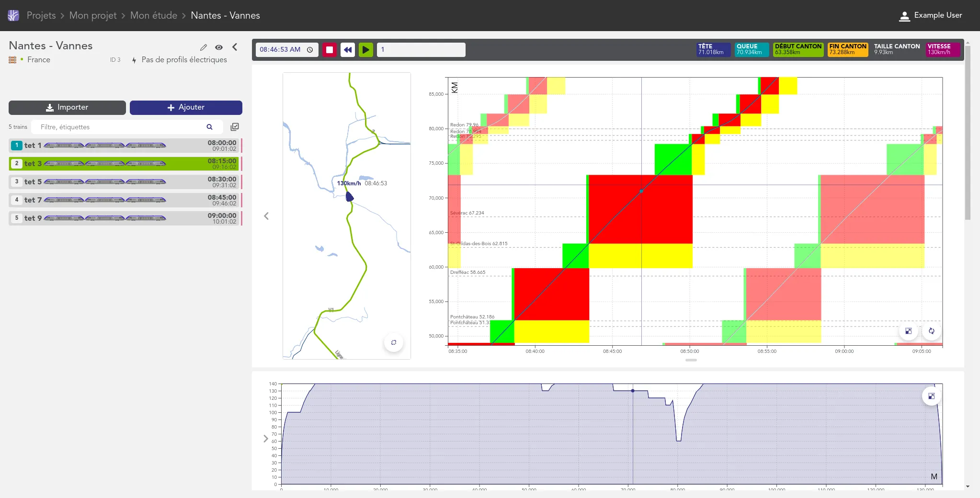Click the Importer button
Image resolution: width=980 pixels, height=498 pixels.
point(67,108)
